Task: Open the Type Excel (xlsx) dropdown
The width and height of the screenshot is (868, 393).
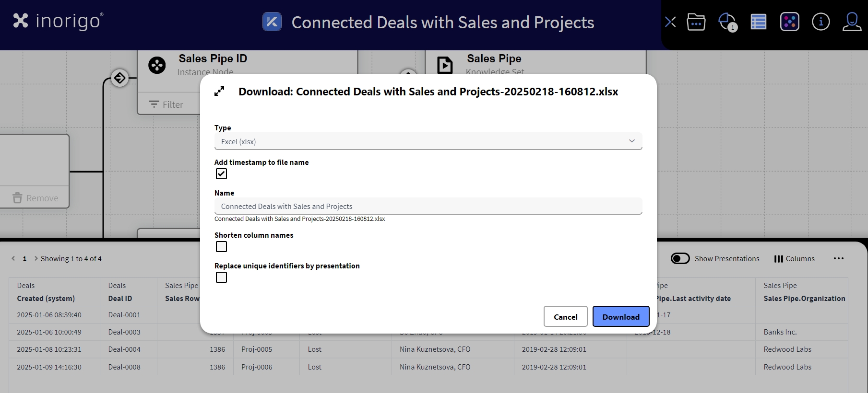Action: click(x=428, y=141)
